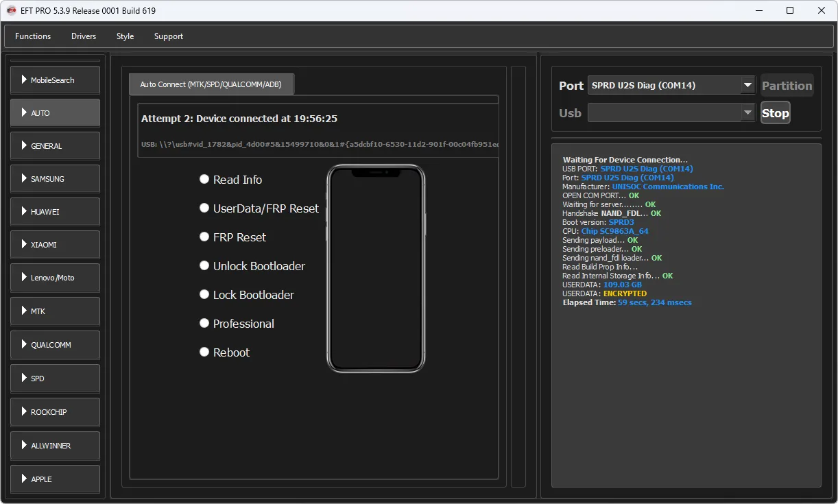The height and width of the screenshot is (504, 838).
Task: Open the Usb dropdown list
Action: coord(747,113)
